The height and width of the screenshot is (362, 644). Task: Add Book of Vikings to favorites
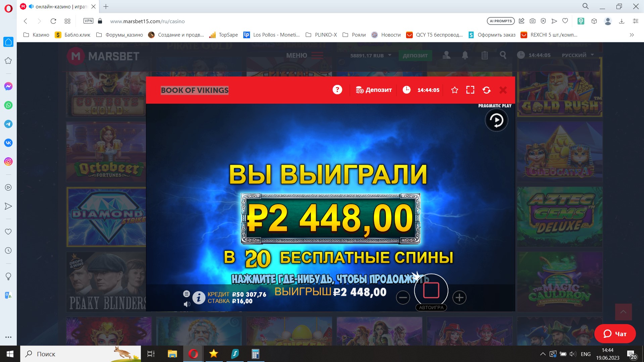point(455,90)
